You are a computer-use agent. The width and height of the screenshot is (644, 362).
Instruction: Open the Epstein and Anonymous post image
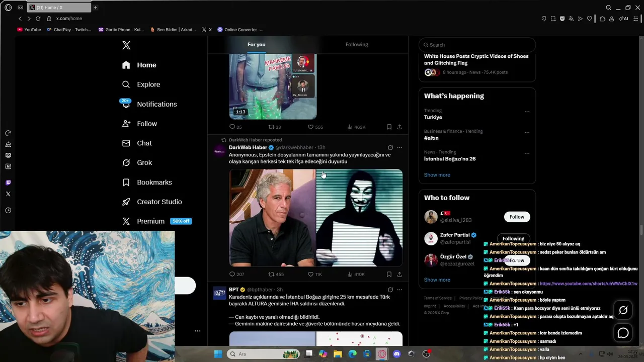[316, 218]
